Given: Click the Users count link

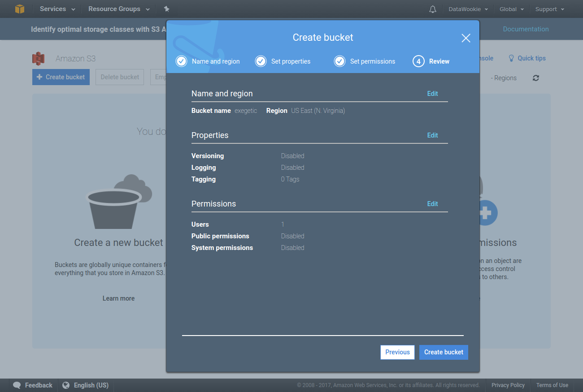Looking at the screenshot, I should click(283, 224).
